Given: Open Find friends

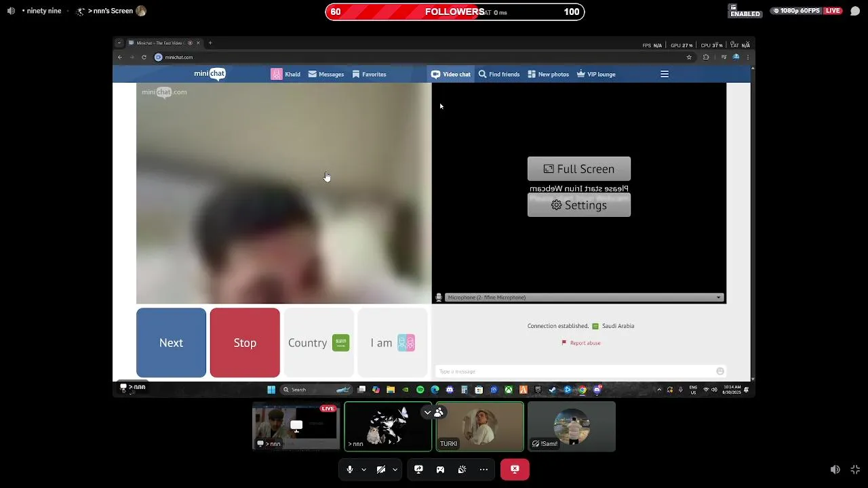Looking at the screenshot, I should pyautogui.click(x=499, y=74).
